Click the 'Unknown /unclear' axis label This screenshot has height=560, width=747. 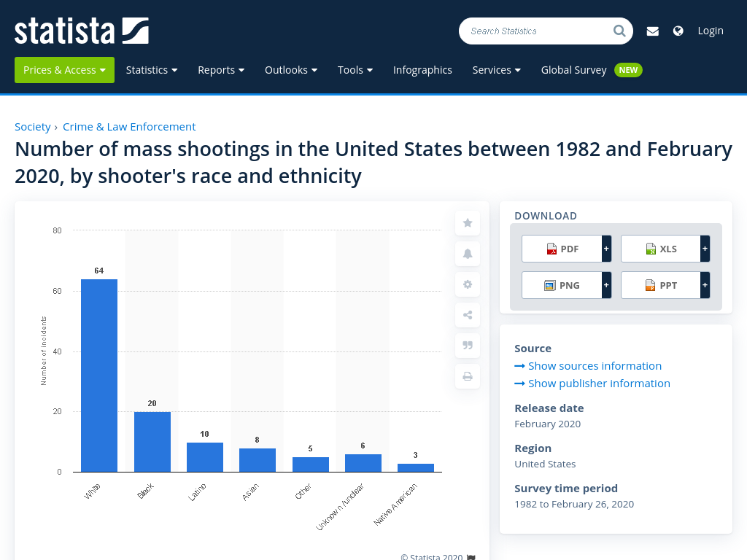point(340,507)
